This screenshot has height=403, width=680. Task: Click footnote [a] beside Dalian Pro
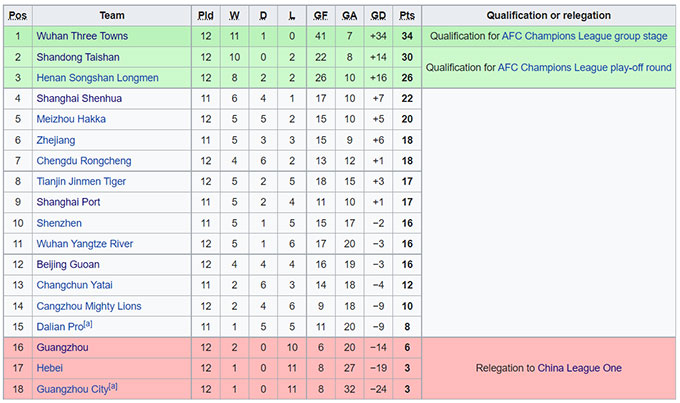click(90, 325)
